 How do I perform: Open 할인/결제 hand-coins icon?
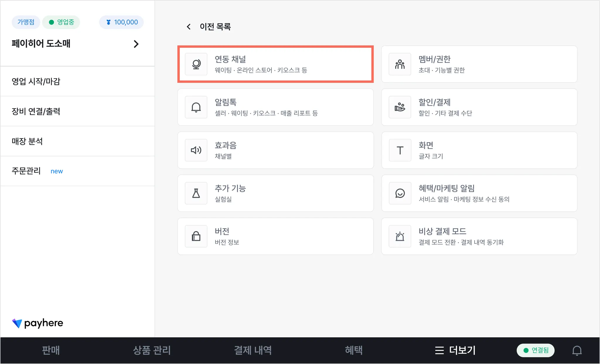coord(400,107)
